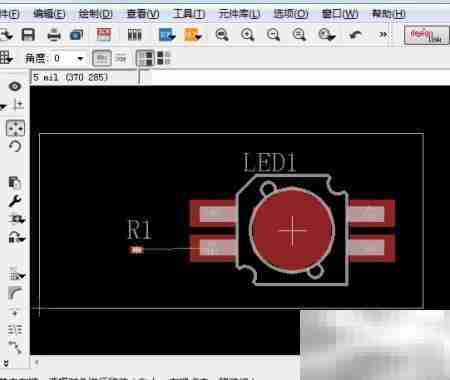
Task: Open the orange board dropdown icon
Action: (x=193, y=35)
